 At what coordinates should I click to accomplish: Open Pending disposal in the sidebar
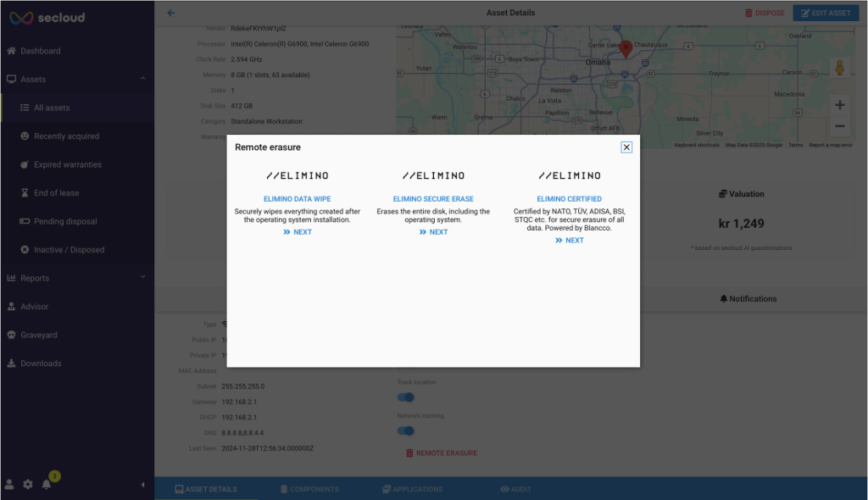[x=65, y=221]
